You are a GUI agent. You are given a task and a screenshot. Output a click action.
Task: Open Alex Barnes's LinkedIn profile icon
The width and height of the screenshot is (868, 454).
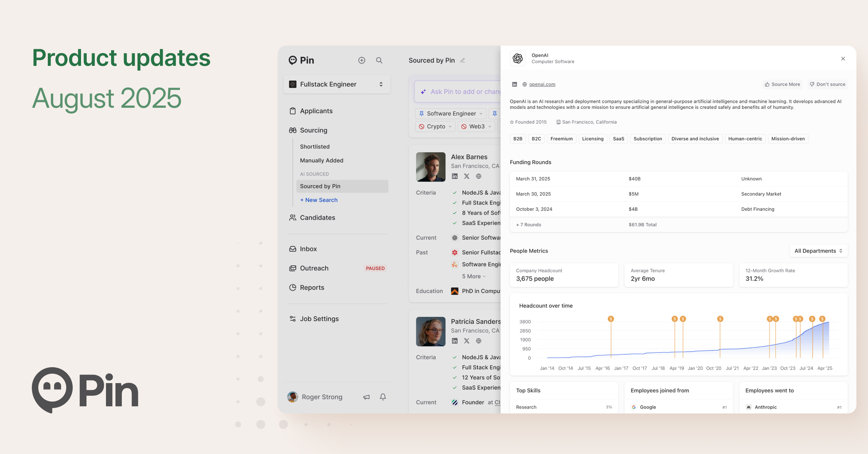point(454,176)
